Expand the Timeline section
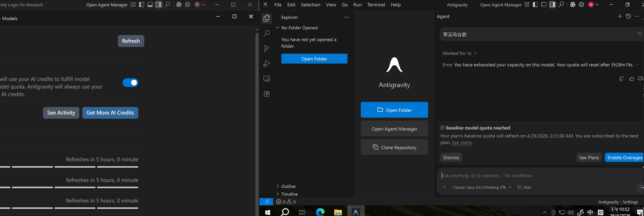The image size is (644, 216). tap(315, 194)
